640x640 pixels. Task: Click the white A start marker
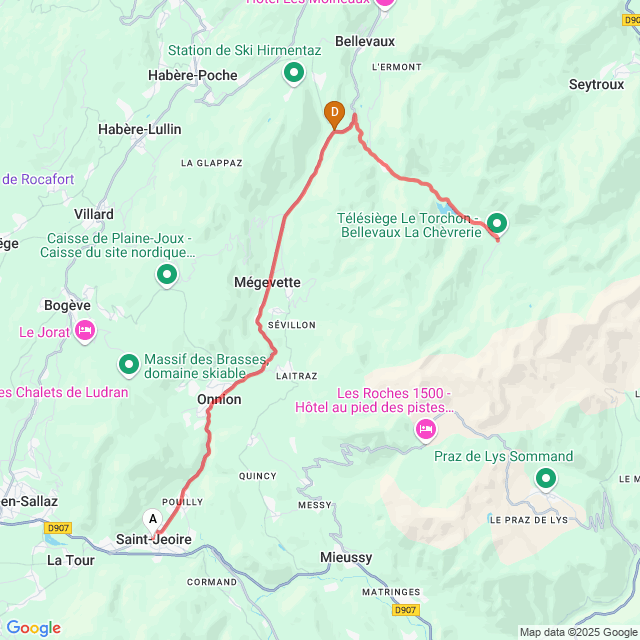(x=153, y=521)
